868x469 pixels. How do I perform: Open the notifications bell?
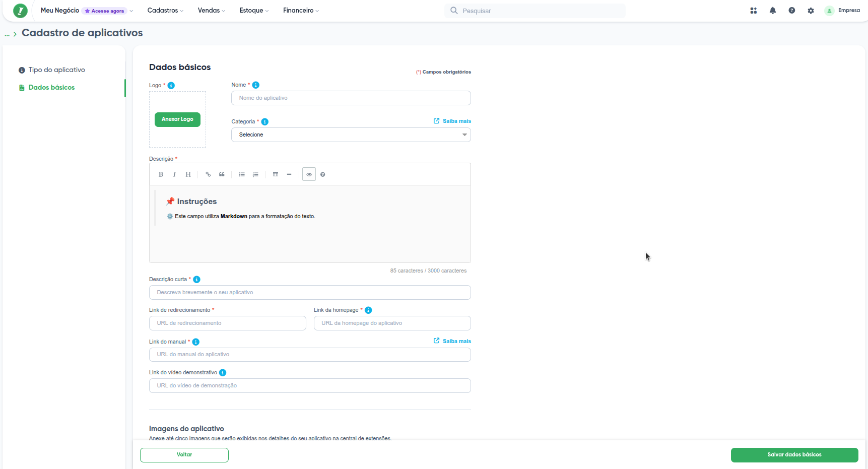point(772,11)
